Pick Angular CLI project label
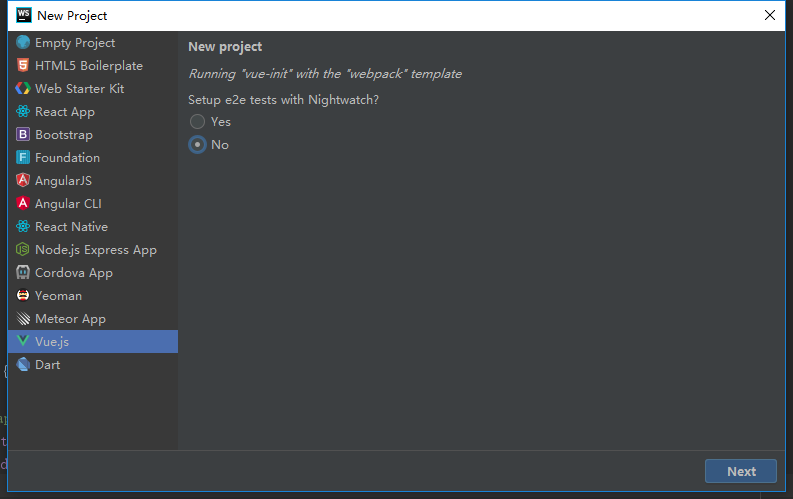793x499 pixels. click(68, 204)
